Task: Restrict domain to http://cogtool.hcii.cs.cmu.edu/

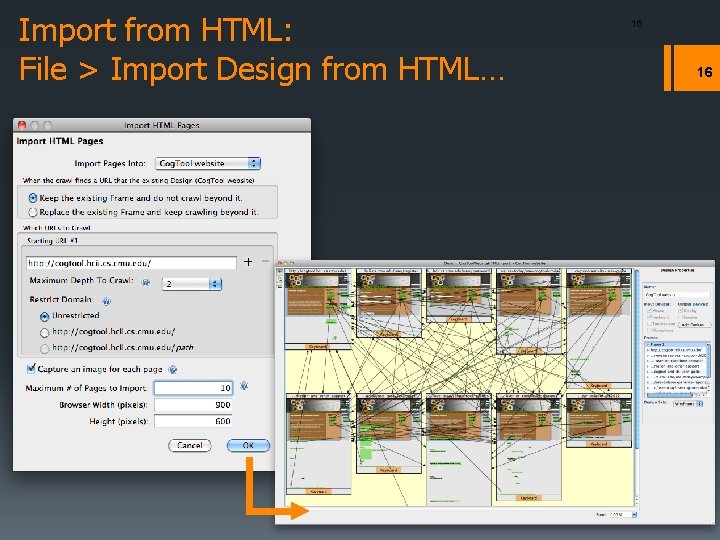Action: [x=44, y=332]
